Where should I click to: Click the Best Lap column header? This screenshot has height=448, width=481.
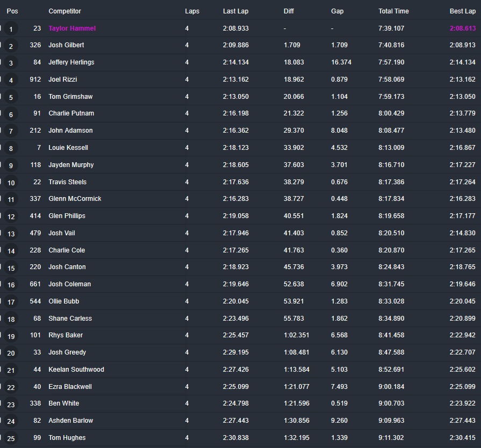pyautogui.click(x=462, y=11)
